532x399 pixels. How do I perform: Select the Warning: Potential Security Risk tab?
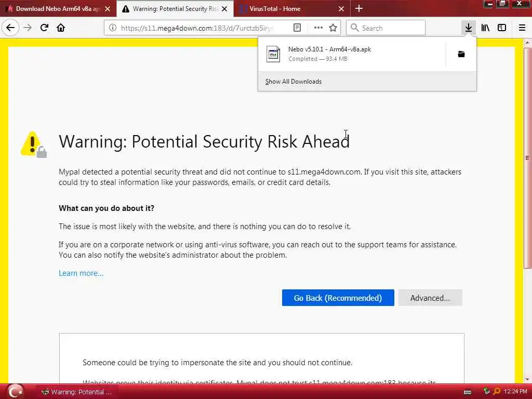coord(175,9)
